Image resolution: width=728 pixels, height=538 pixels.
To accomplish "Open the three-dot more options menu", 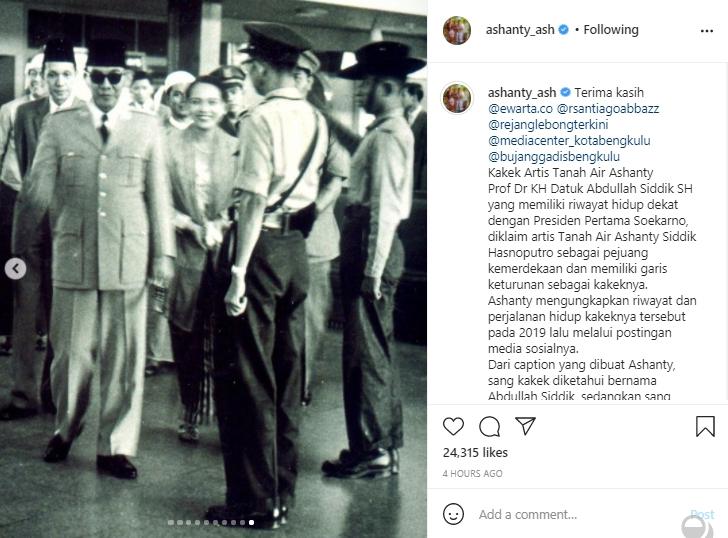I will [707, 31].
